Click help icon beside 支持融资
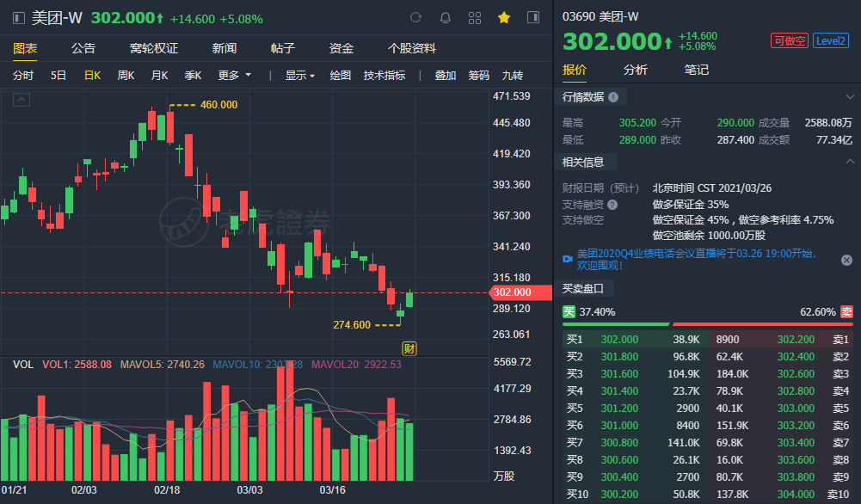Image resolution: width=861 pixels, height=504 pixels. [612, 205]
